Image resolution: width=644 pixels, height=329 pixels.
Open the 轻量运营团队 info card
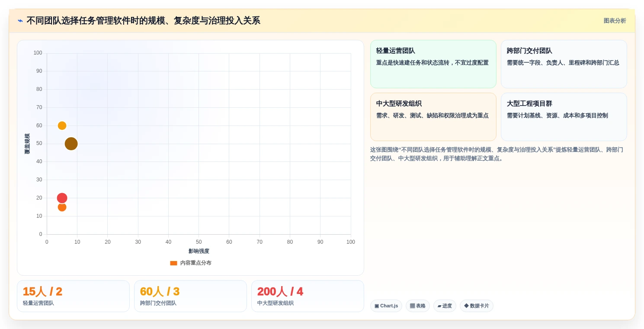click(433, 64)
